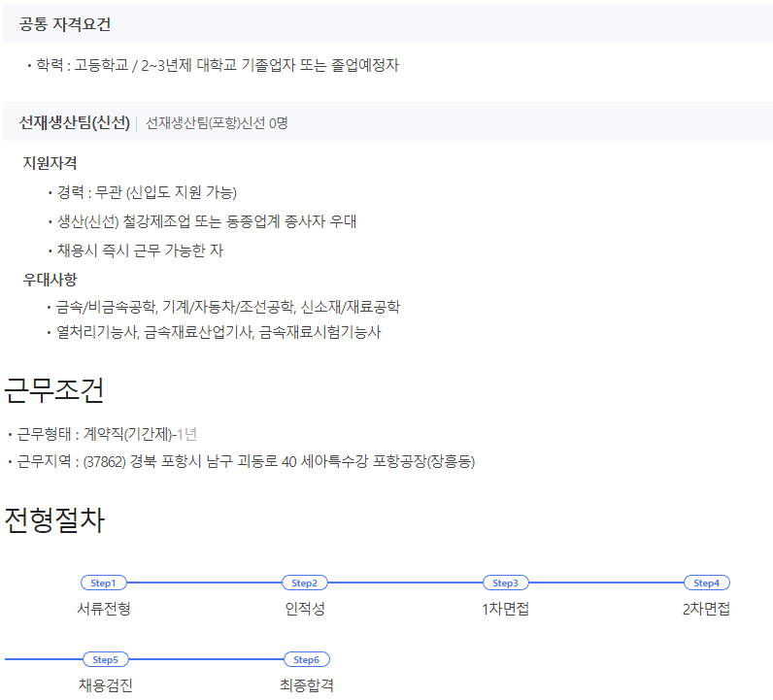Click the 최종합격 step label
Screen dimensions: 773x700
point(306,685)
